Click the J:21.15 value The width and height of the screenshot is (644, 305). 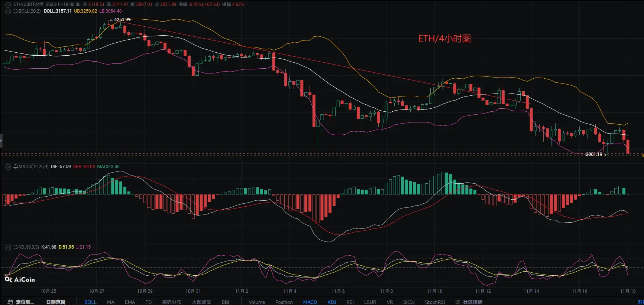click(83, 247)
